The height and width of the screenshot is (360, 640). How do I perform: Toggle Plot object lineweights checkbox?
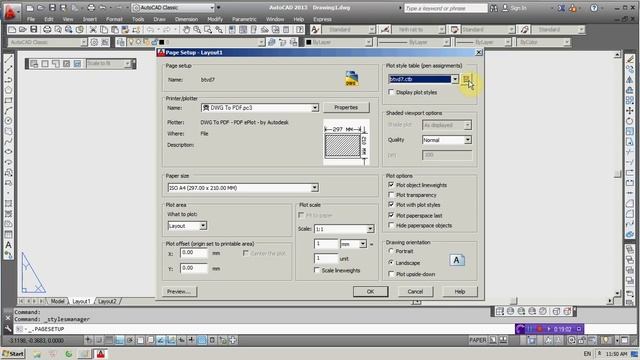click(x=391, y=185)
